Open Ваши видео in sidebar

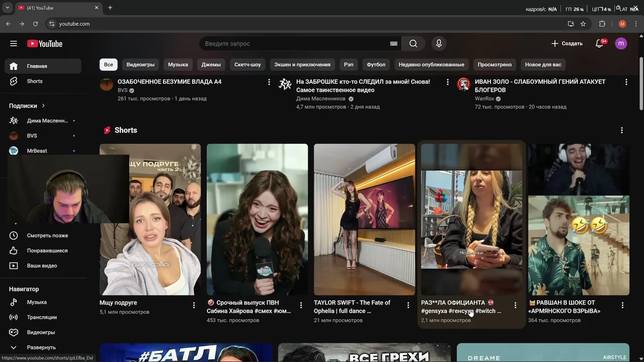(x=43, y=265)
